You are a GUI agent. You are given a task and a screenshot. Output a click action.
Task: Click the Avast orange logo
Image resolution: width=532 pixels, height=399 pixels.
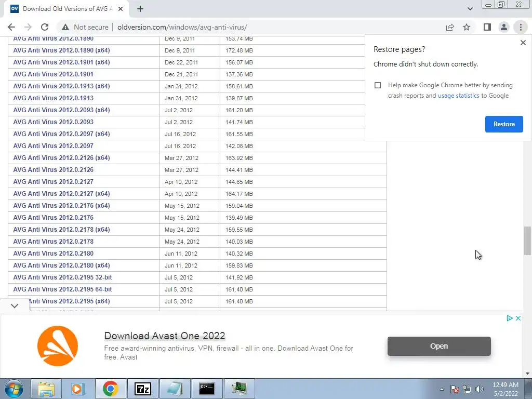click(x=58, y=346)
